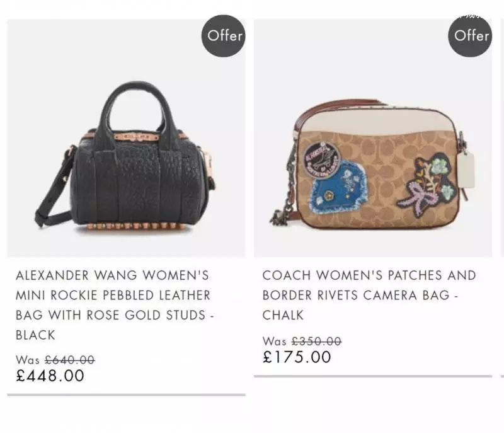504x433 pixels.
Task: Click the Offer badge on Alexander Wang bag
Action: 224,36
